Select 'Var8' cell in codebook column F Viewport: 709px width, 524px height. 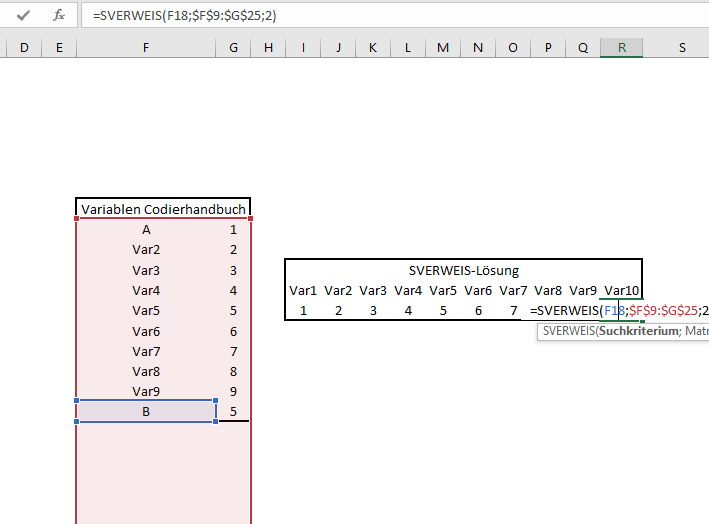coord(146,372)
